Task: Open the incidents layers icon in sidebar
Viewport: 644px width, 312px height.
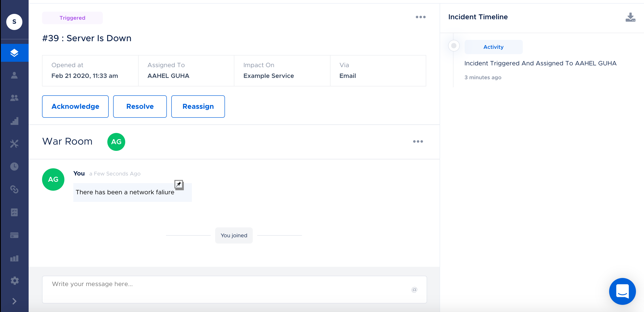Action: point(14,53)
